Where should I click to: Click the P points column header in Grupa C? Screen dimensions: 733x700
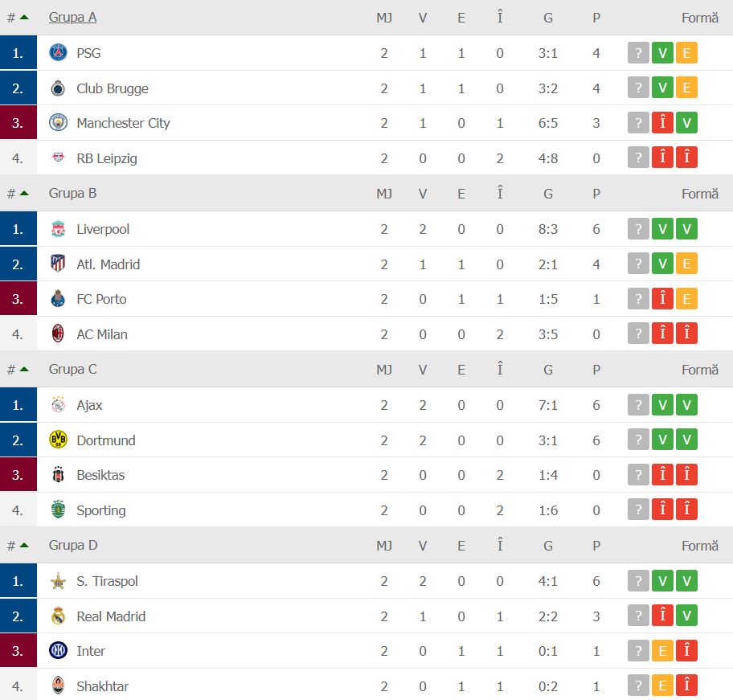[596, 370]
